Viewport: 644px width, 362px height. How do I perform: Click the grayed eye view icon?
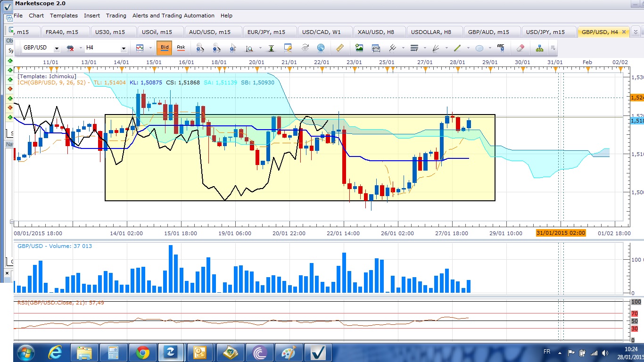[x=305, y=48]
